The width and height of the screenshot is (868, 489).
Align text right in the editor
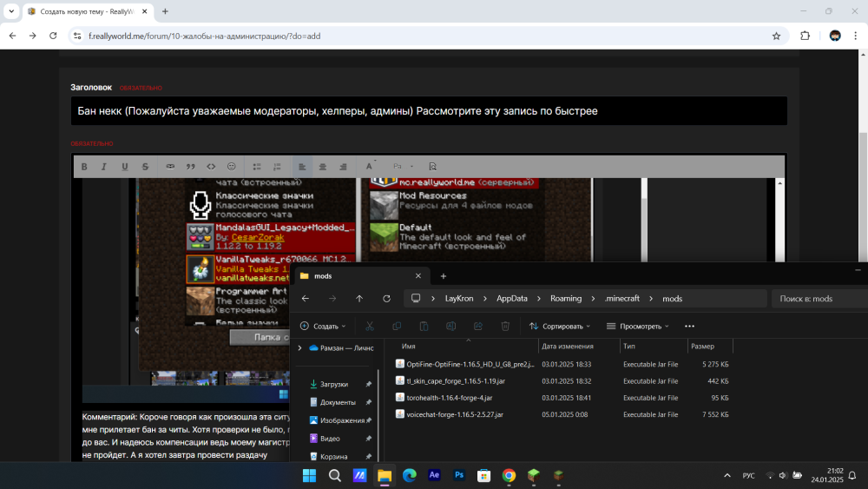(343, 167)
